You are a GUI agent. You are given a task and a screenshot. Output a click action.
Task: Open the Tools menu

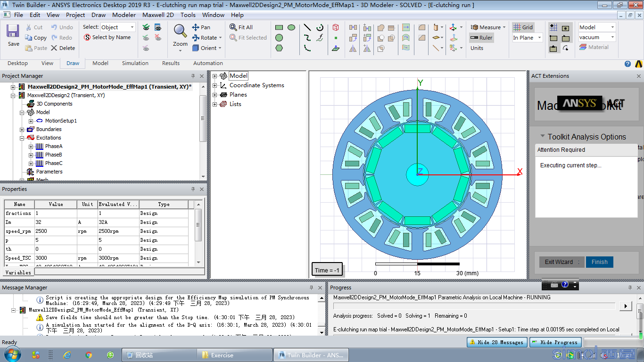(x=188, y=15)
